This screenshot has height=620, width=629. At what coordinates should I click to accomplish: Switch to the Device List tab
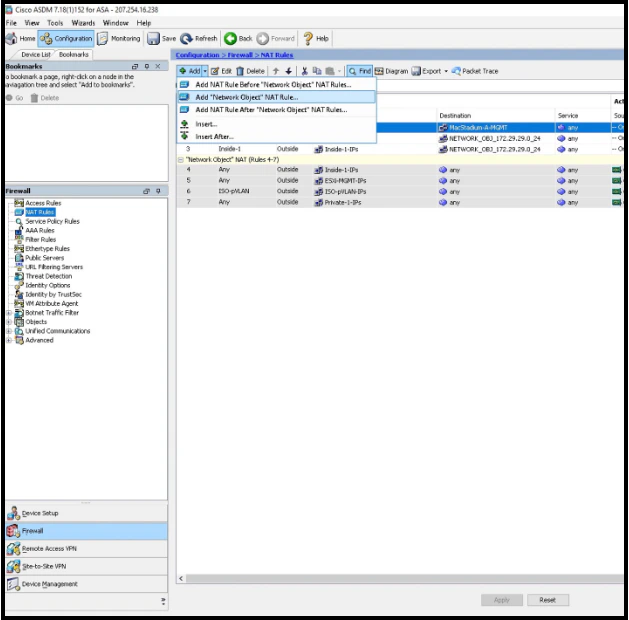35,55
